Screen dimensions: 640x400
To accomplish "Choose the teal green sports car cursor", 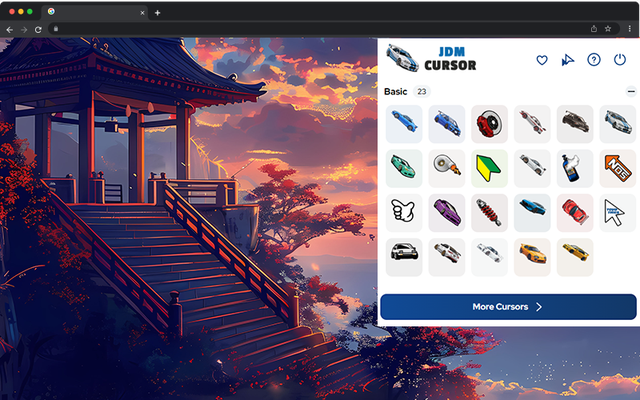I will tap(404, 169).
